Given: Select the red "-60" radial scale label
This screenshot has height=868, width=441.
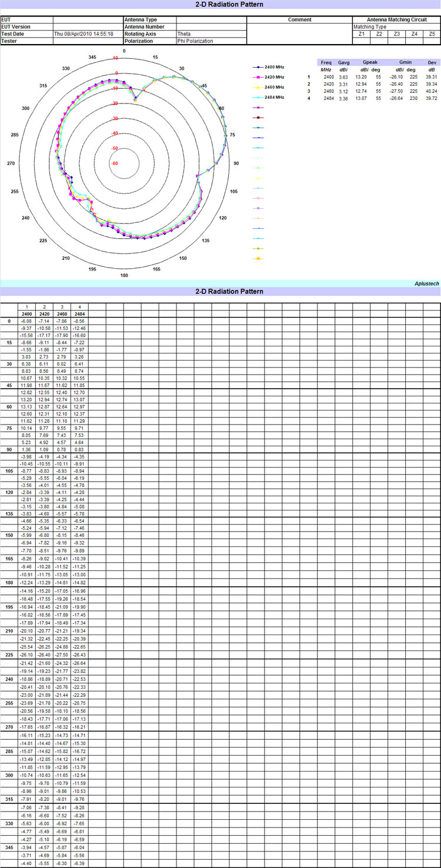Looking at the screenshot, I should pos(115,163).
